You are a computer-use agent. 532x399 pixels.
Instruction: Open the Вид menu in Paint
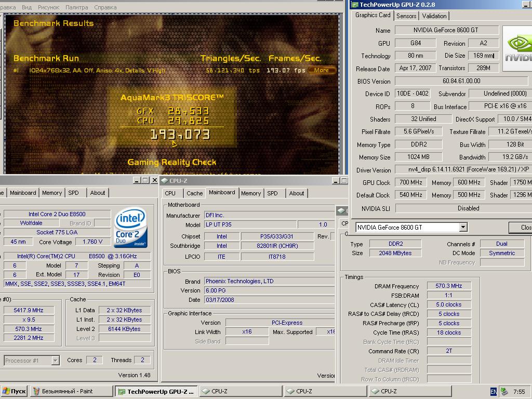tap(27, 7)
